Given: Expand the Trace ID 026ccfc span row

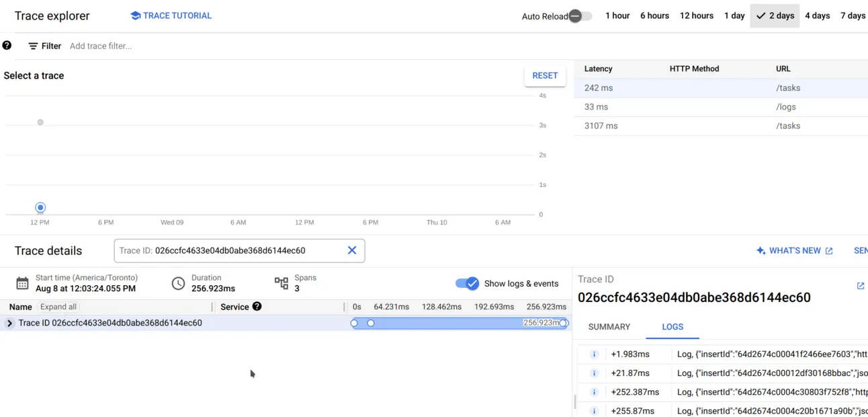Looking at the screenshot, I should coord(9,323).
